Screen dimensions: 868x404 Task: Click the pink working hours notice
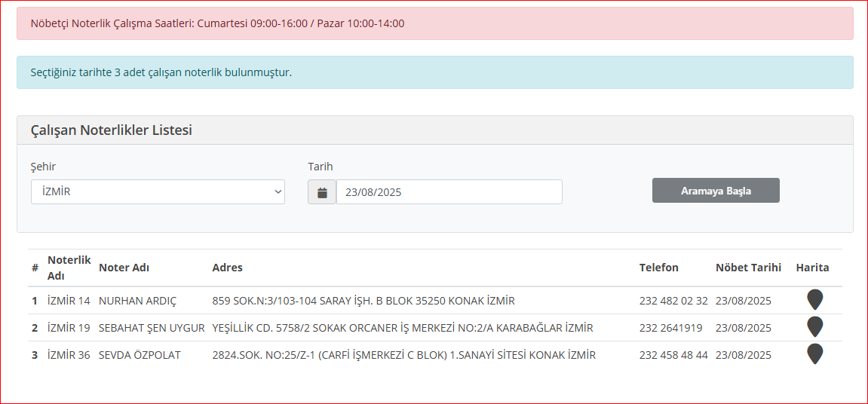434,23
